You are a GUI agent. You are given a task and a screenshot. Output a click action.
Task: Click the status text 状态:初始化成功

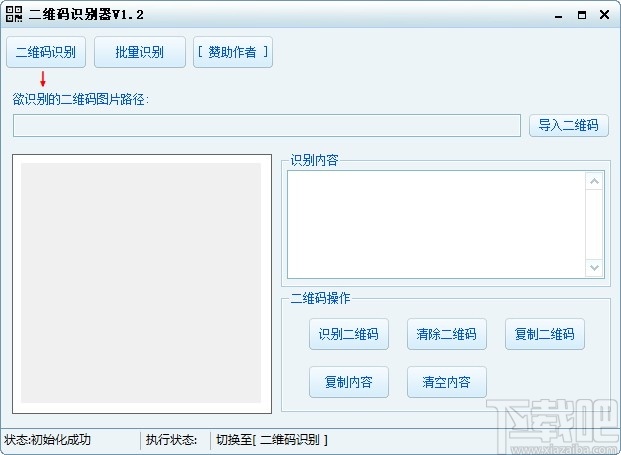point(48,440)
